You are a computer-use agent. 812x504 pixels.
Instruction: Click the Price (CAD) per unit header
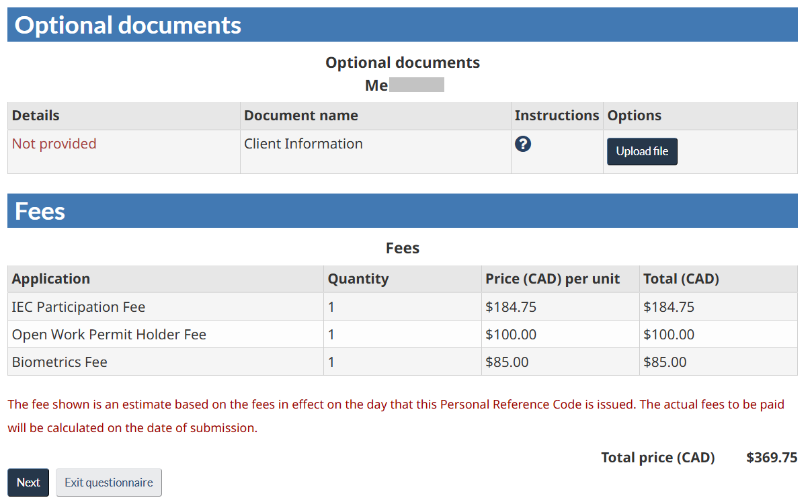pyautogui.click(x=553, y=279)
